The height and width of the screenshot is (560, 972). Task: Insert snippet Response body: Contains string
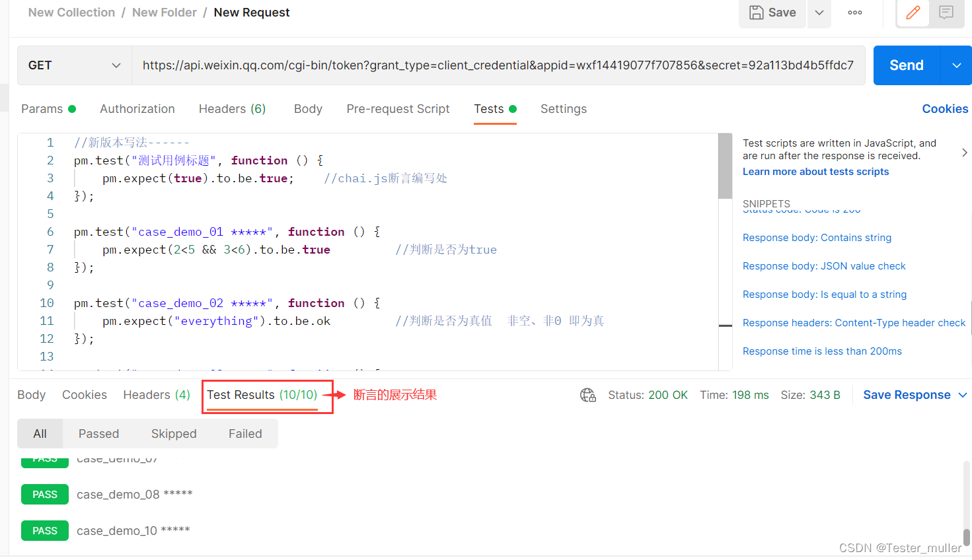817,238
